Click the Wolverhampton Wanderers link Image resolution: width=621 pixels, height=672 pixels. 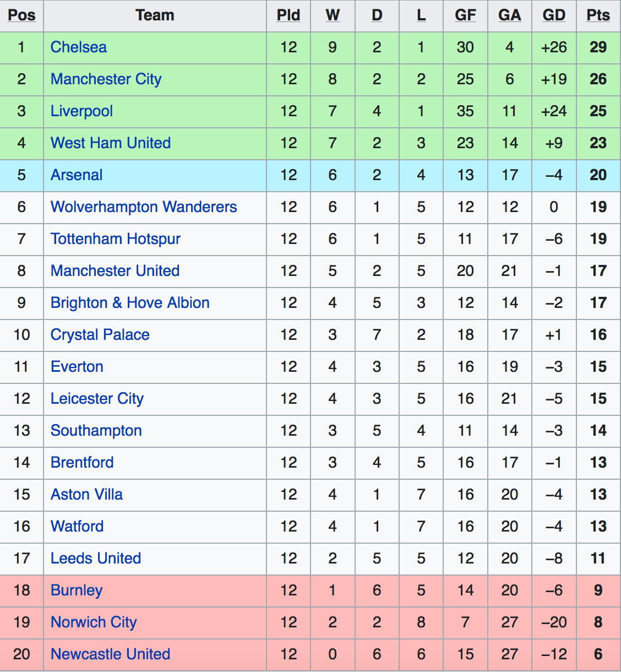coord(143,207)
